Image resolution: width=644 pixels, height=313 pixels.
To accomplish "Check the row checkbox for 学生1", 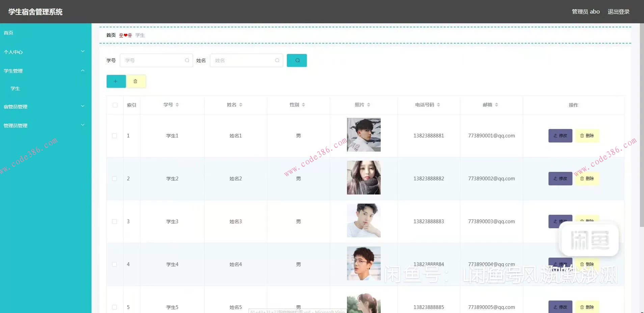I will [x=114, y=136].
